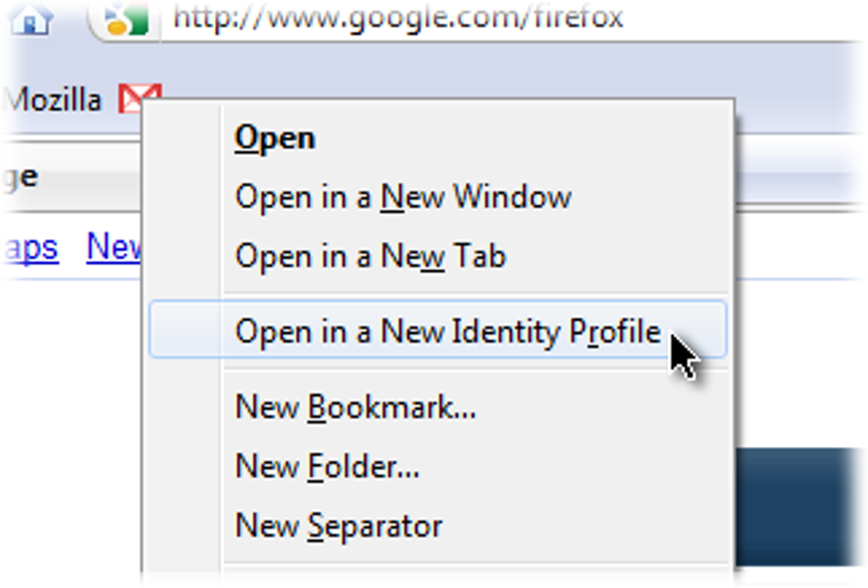
Task: Click the Gmail envelope bookmark icon
Action: [x=132, y=99]
